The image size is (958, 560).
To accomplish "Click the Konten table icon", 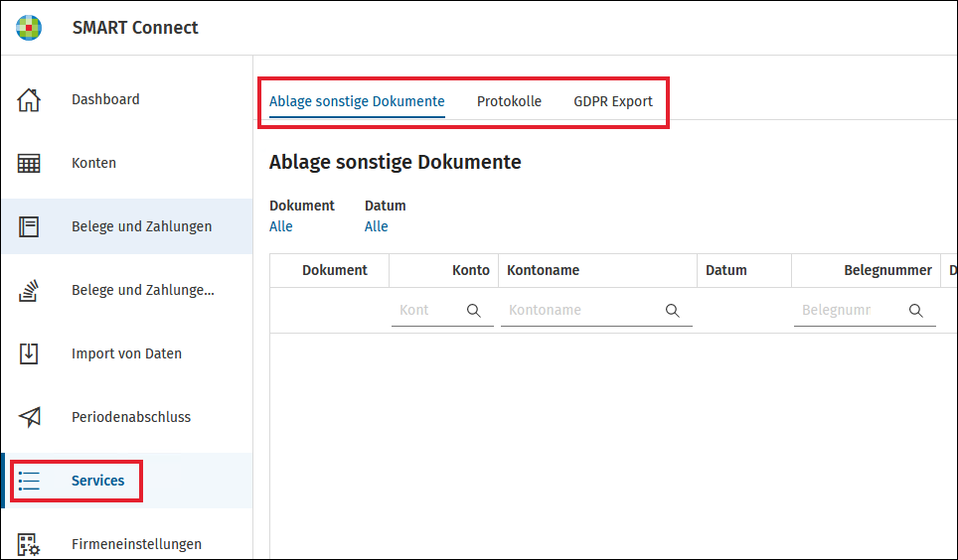I will click(x=29, y=163).
